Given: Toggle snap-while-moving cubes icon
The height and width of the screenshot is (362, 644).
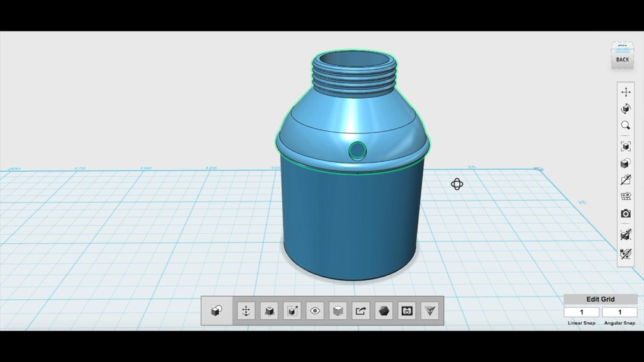Looking at the screenshot, I should tap(626, 235).
